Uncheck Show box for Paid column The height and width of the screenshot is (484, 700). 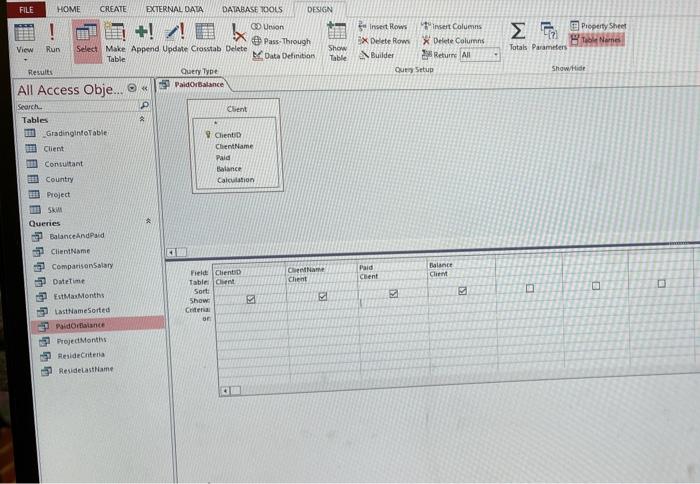393,293
